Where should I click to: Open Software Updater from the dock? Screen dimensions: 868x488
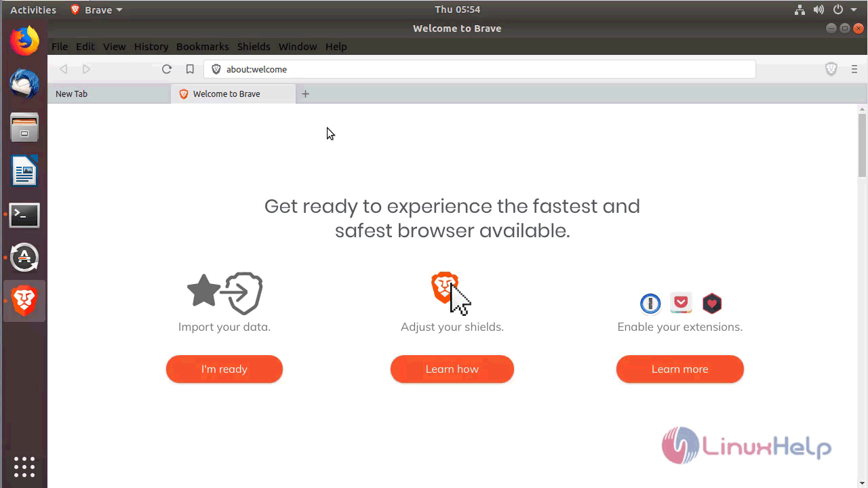[24, 258]
